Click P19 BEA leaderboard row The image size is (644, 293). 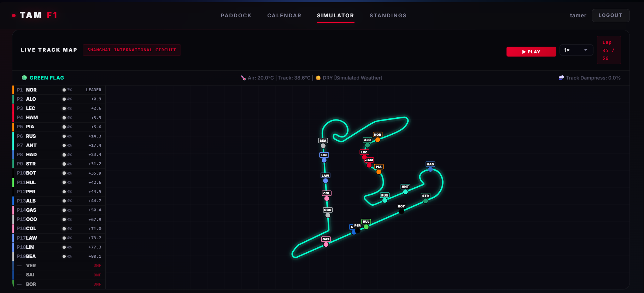[59, 256]
